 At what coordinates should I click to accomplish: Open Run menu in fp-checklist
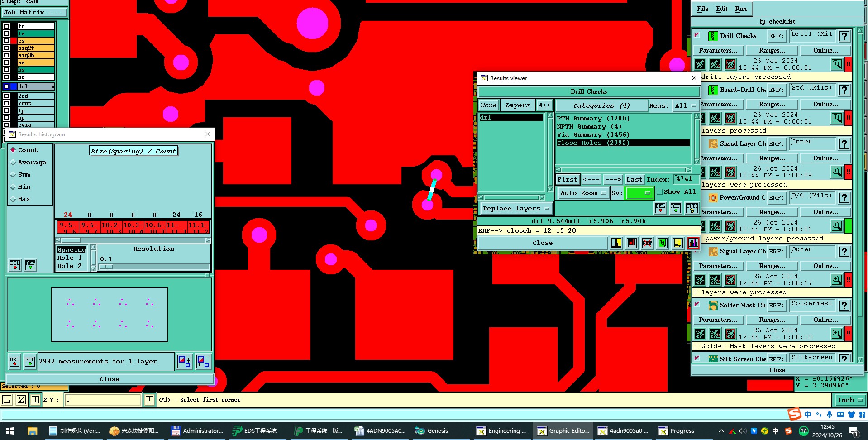click(x=741, y=9)
